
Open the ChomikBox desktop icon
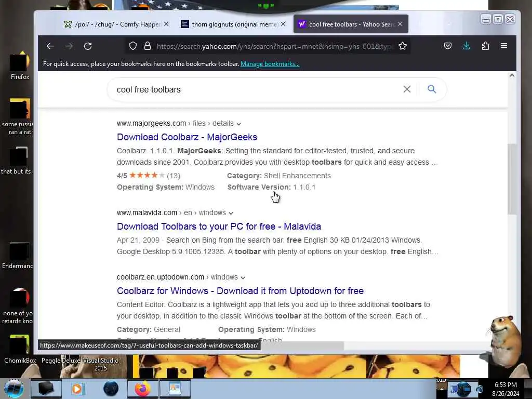(20, 350)
